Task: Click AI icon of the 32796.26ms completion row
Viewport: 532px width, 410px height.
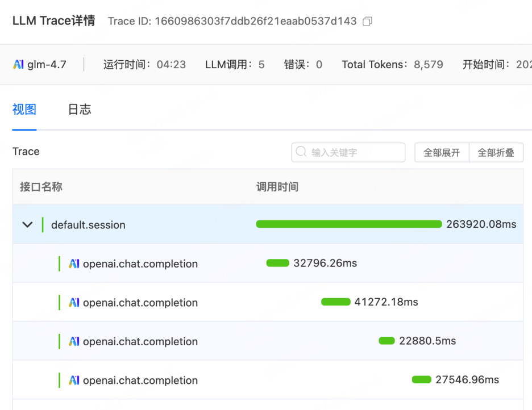Action: pos(74,263)
